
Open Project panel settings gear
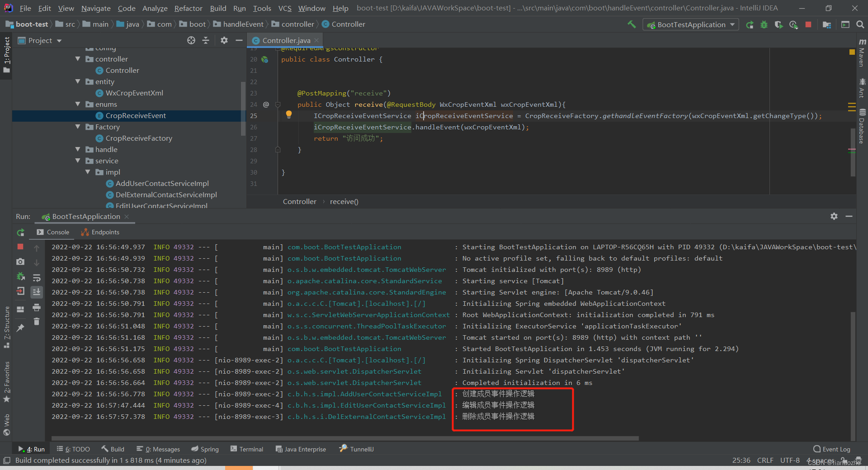[224, 40]
